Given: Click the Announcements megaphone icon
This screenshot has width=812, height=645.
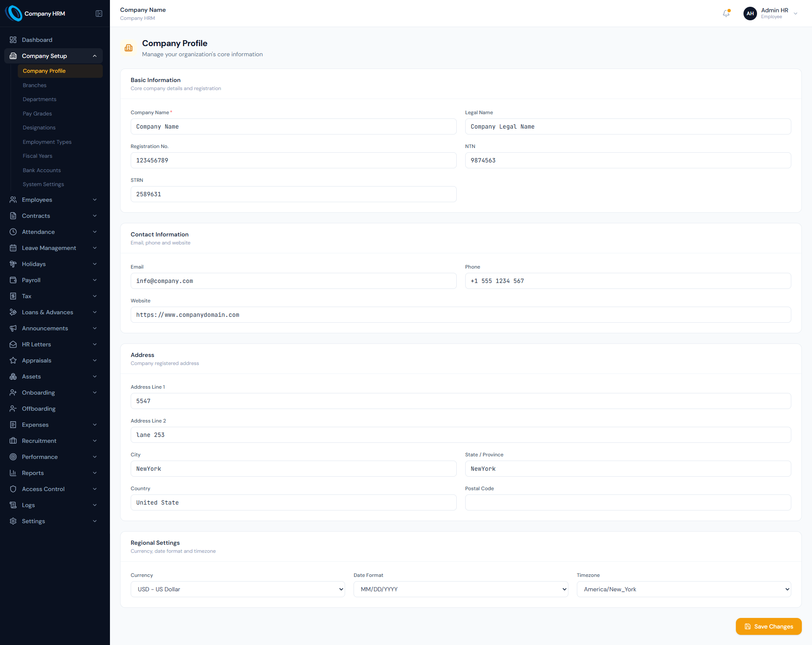Looking at the screenshot, I should pyautogui.click(x=13, y=328).
